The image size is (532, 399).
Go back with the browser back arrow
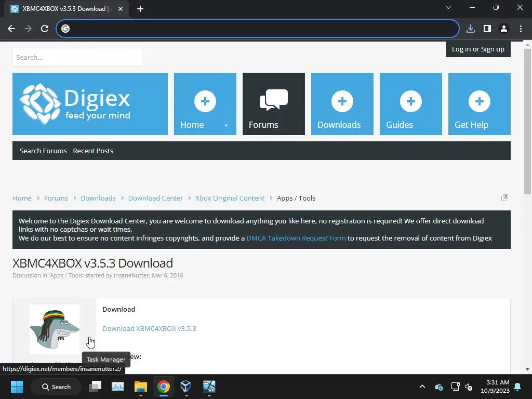11,29
